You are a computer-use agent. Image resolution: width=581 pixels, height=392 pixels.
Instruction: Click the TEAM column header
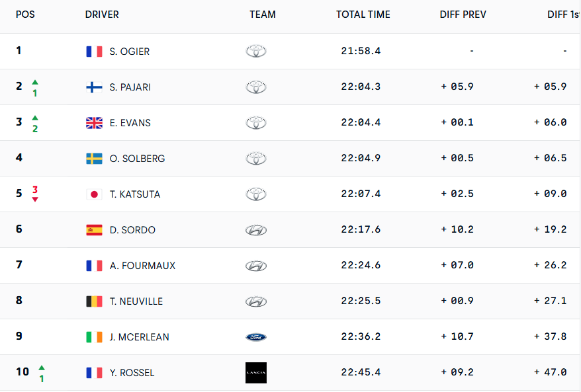coord(263,15)
